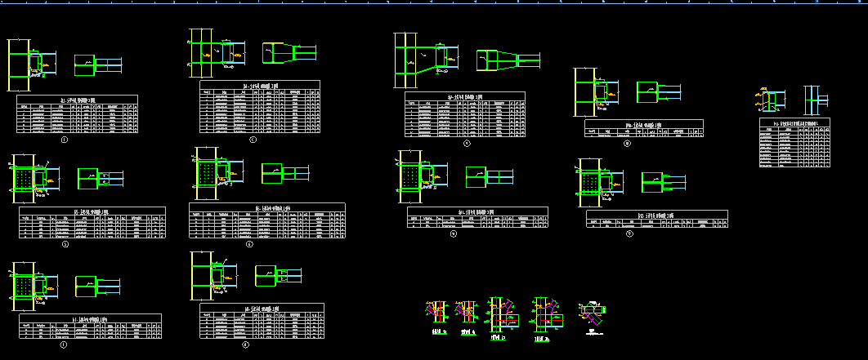Select the parameter table under the top-left joint
The image size is (868, 360).
tap(77, 115)
